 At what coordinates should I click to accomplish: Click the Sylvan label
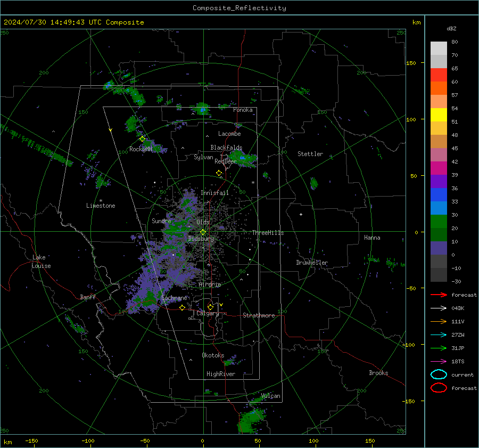[203, 157]
